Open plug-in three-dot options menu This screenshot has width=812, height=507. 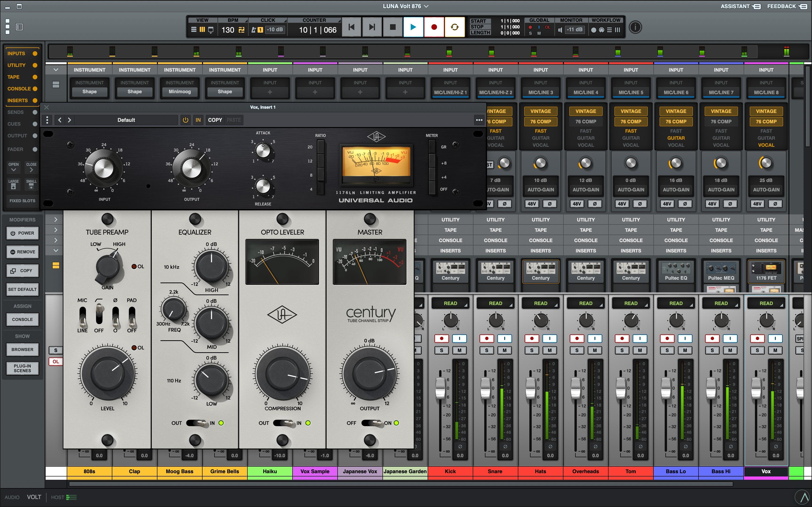[479, 120]
